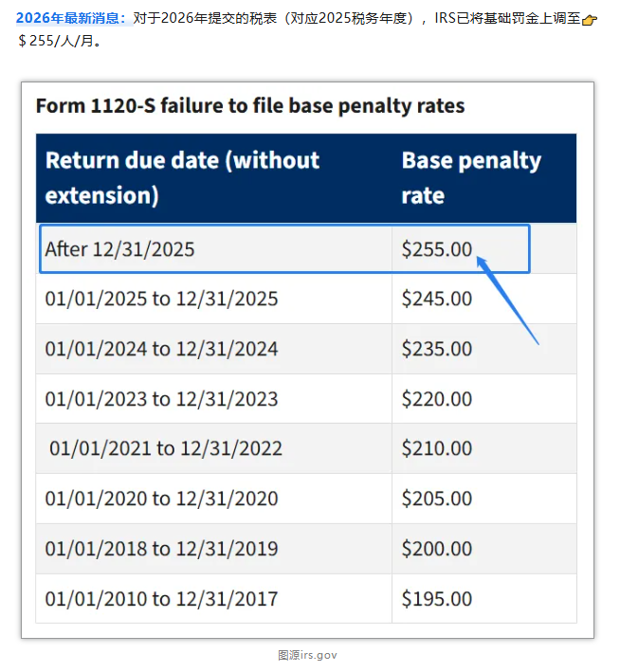Select the 01/01/2024 to 12/31/2024 cell

[162, 349]
